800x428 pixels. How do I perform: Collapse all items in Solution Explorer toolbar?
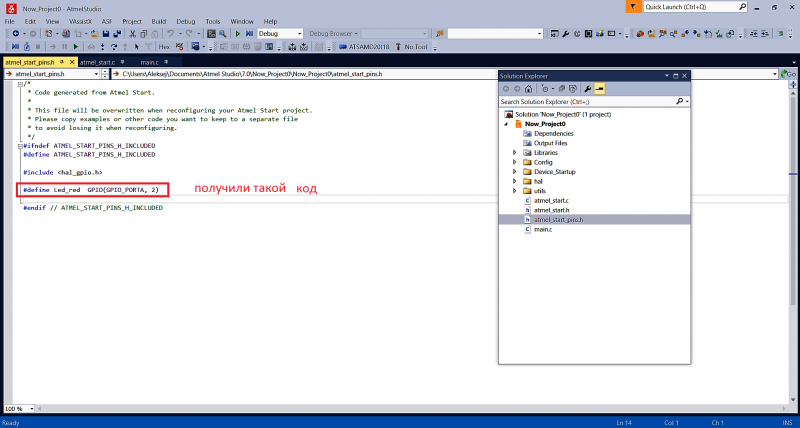coord(562,89)
